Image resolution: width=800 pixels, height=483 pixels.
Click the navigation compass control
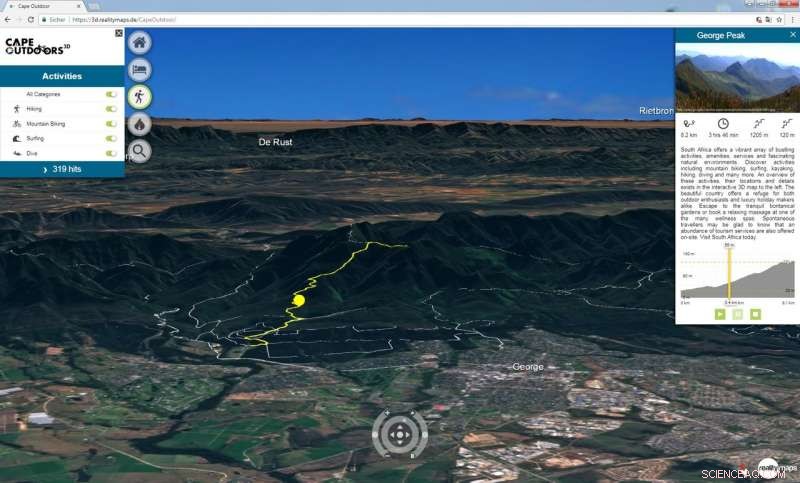[400, 434]
